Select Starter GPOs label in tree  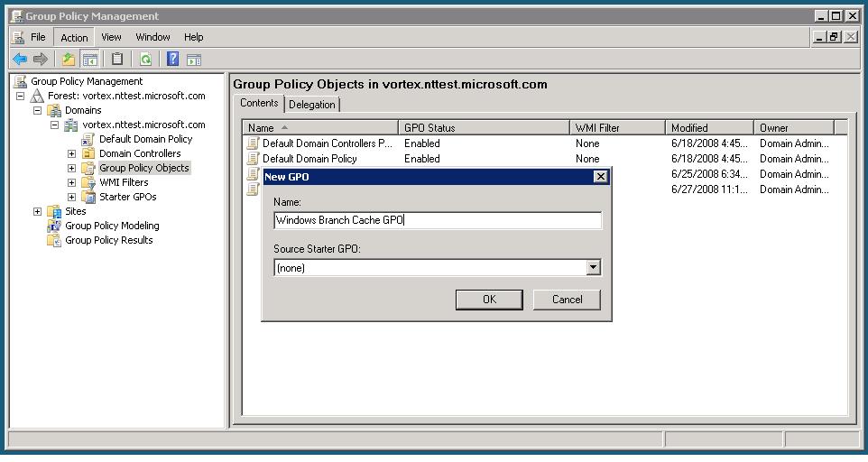coord(128,197)
